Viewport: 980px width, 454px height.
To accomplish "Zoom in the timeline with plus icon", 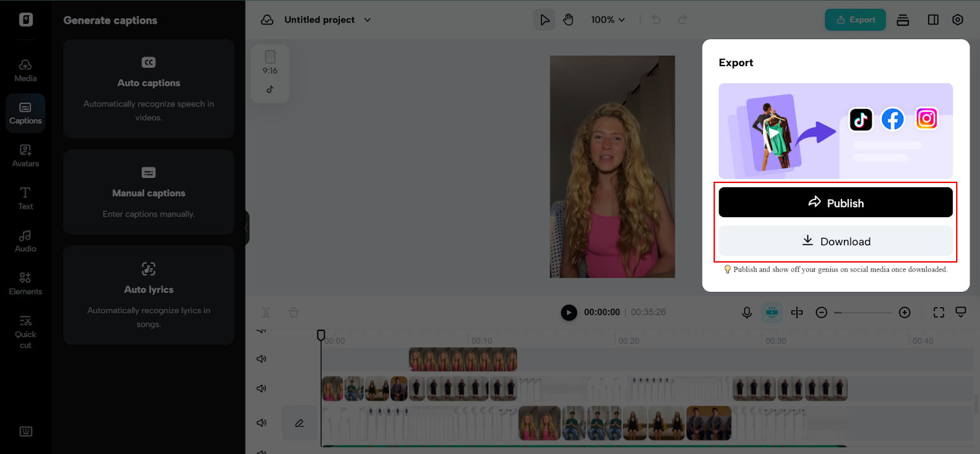I will pos(905,313).
